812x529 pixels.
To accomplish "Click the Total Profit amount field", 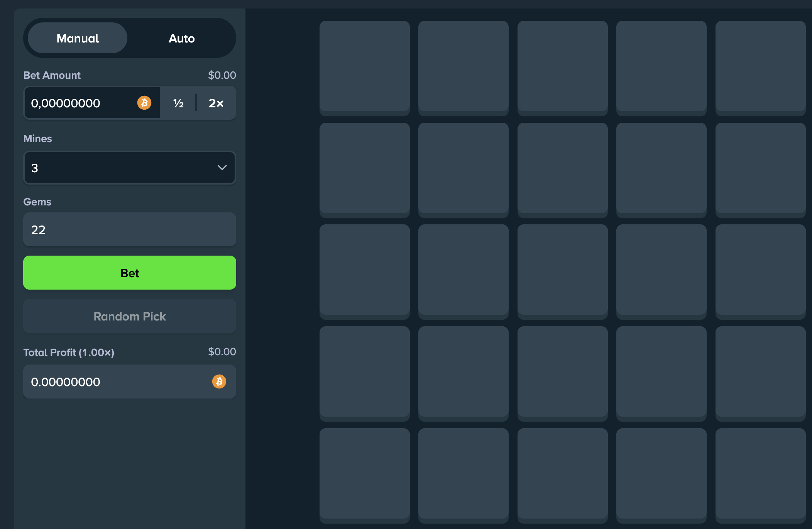I will pyautogui.click(x=130, y=381).
